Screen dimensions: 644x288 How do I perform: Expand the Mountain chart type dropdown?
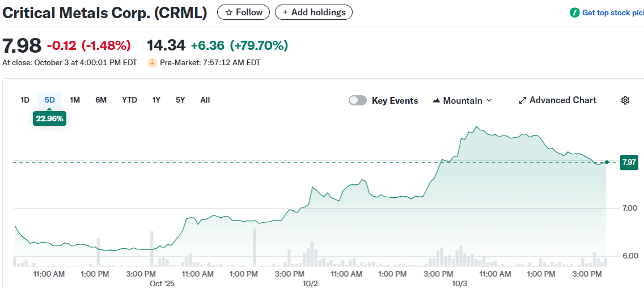coord(489,101)
